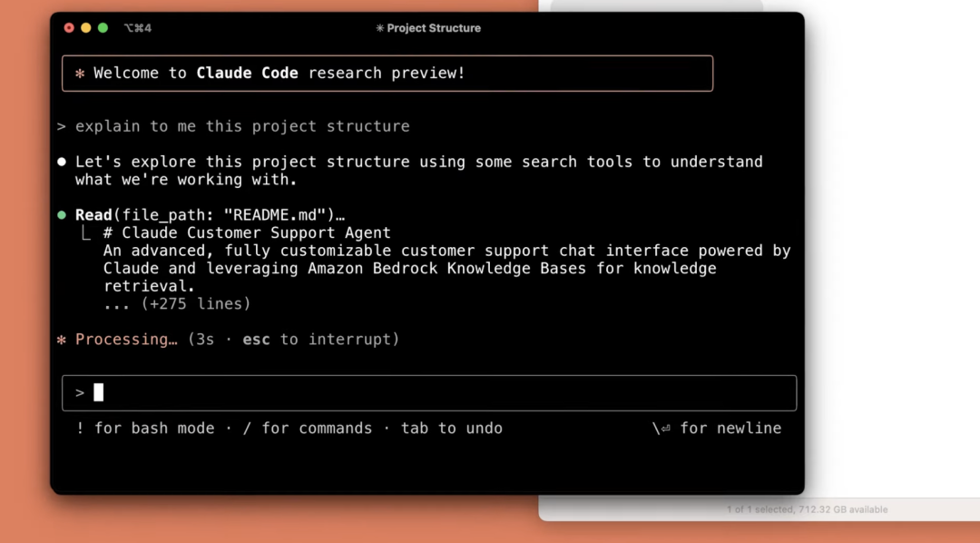Image resolution: width=980 pixels, height=543 pixels.
Task: Click the return-key symbol in the newline hint
Action: [x=665, y=429]
